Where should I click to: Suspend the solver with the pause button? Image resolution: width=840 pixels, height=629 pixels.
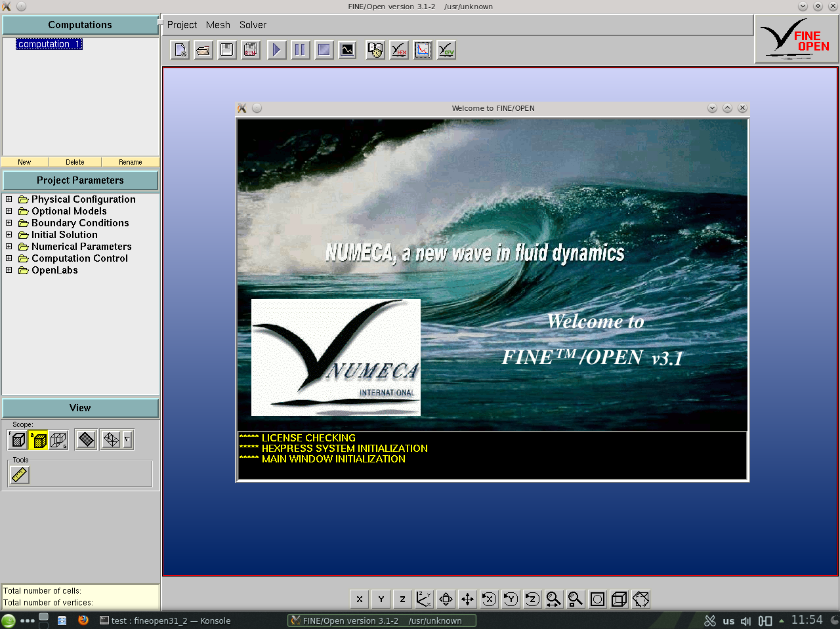pos(300,50)
